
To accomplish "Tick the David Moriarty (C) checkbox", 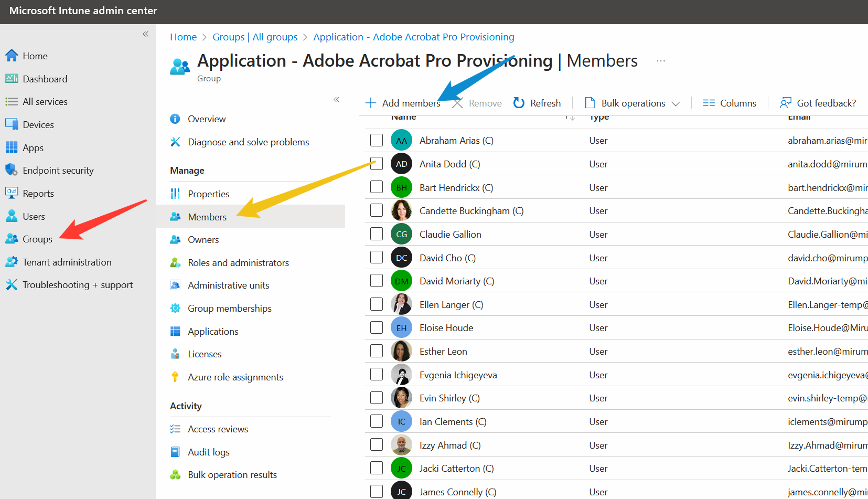I will click(377, 281).
